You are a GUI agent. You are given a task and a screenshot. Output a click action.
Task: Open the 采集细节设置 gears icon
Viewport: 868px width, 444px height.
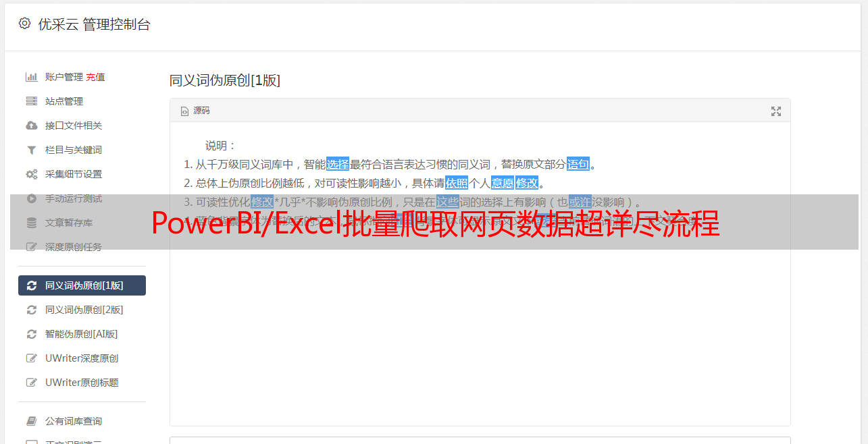(31, 174)
